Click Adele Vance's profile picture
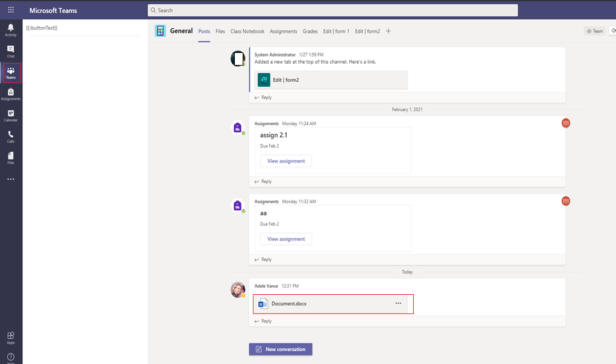616x364 pixels. click(238, 290)
